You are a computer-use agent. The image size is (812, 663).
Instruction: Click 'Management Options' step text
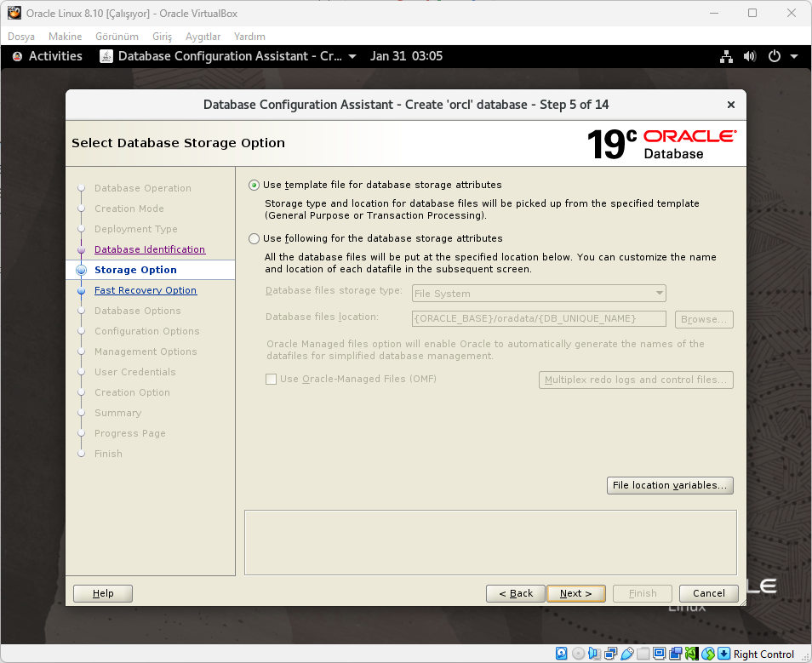coord(146,352)
